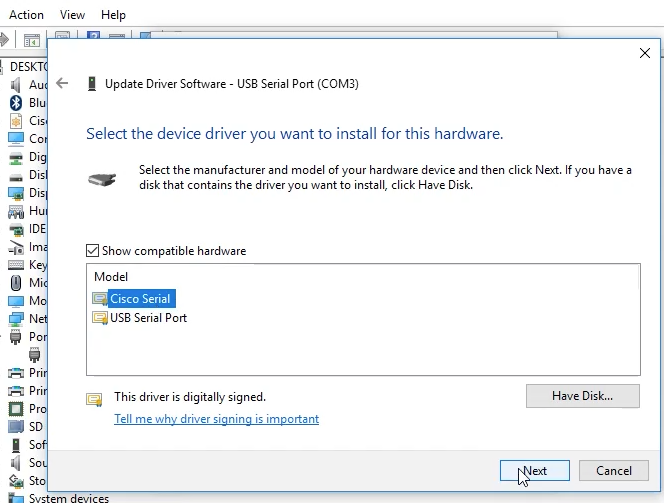Click the Have Disk button

582,396
